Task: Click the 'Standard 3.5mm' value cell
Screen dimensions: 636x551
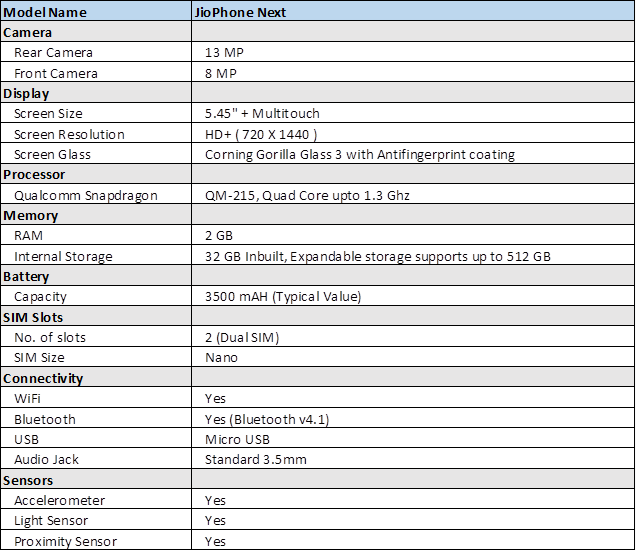Action: coord(413,459)
